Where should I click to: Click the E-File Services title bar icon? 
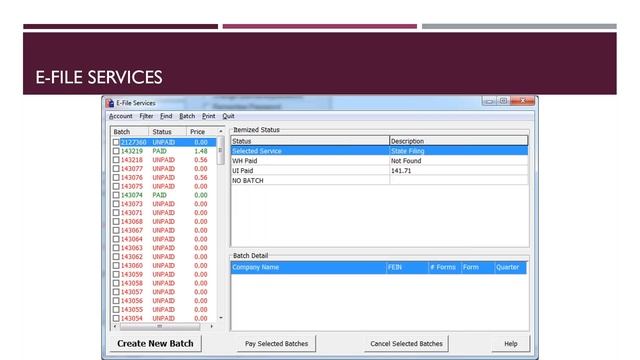pos(110,103)
